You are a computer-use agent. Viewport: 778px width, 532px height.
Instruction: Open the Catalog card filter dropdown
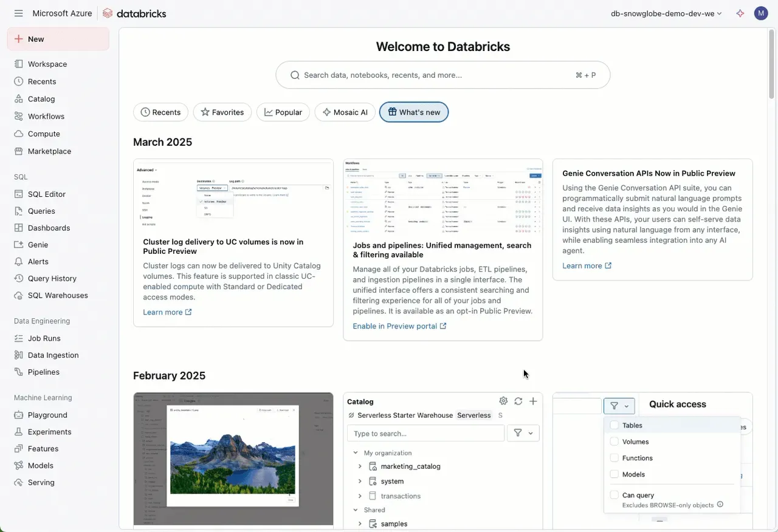pyautogui.click(x=523, y=433)
